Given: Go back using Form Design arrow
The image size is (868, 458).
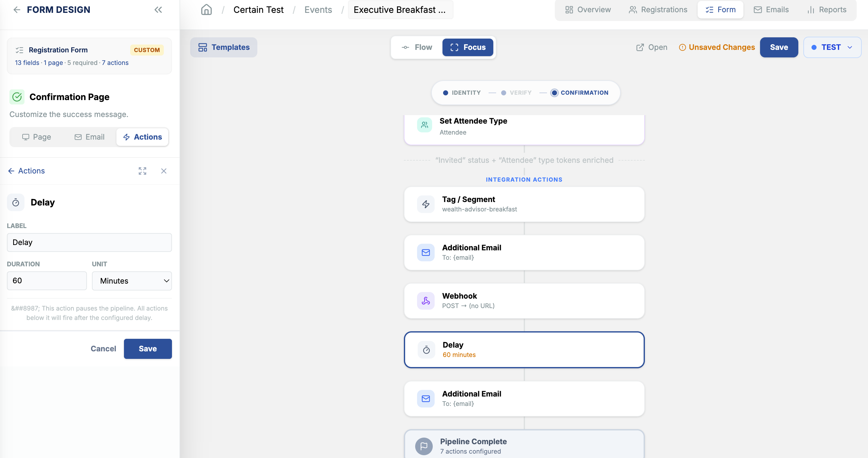Looking at the screenshot, I should coord(17,10).
